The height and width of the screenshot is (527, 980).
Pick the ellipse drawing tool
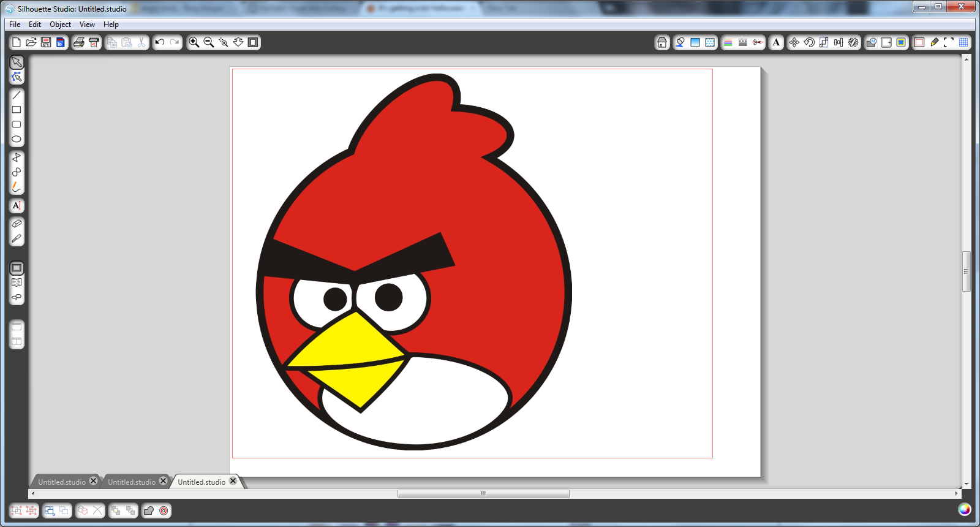[17, 139]
